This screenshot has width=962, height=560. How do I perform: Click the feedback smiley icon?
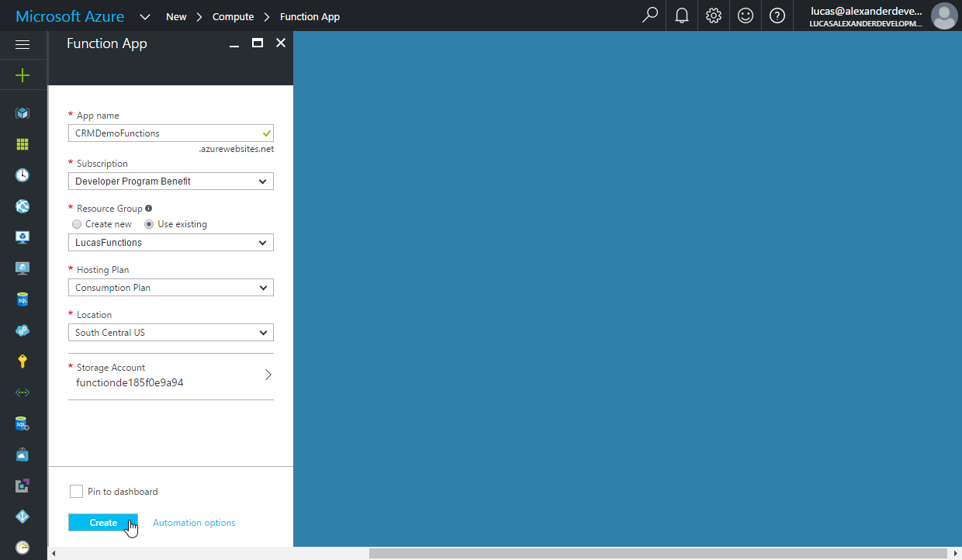(x=746, y=16)
